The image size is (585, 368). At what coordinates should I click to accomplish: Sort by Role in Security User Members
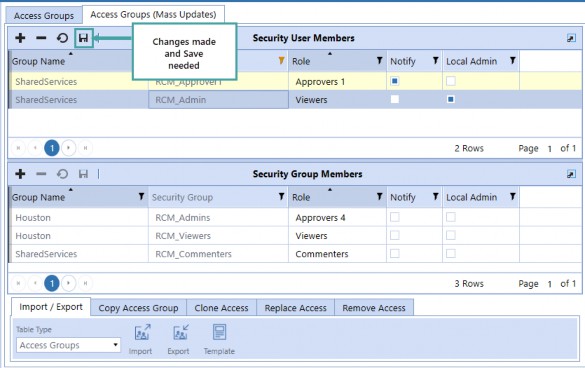pos(301,61)
